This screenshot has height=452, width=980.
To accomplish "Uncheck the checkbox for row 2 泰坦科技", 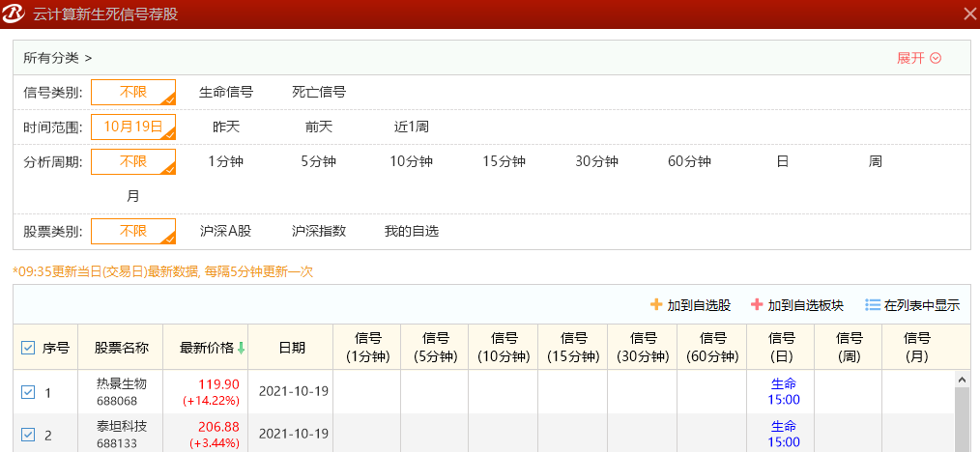I will tap(28, 435).
